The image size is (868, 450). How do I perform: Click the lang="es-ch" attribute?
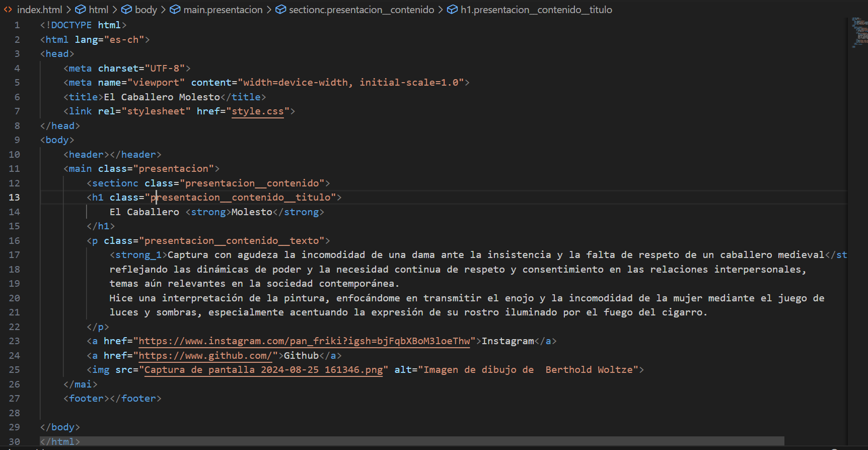(x=109, y=40)
